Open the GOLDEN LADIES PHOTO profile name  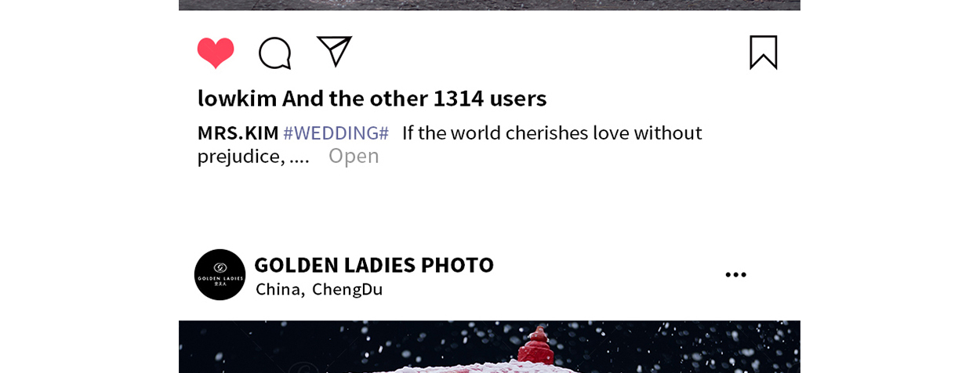(x=374, y=265)
